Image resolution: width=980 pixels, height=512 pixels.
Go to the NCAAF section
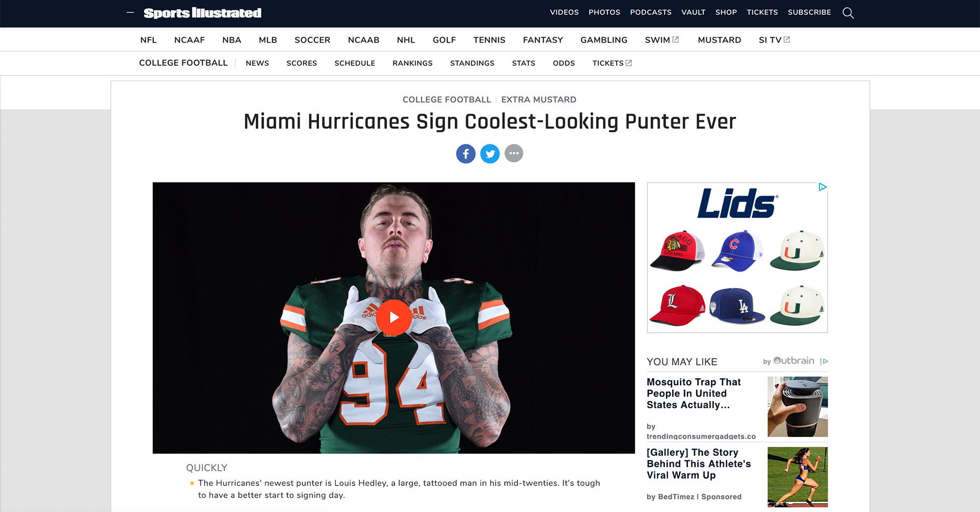pos(189,40)
